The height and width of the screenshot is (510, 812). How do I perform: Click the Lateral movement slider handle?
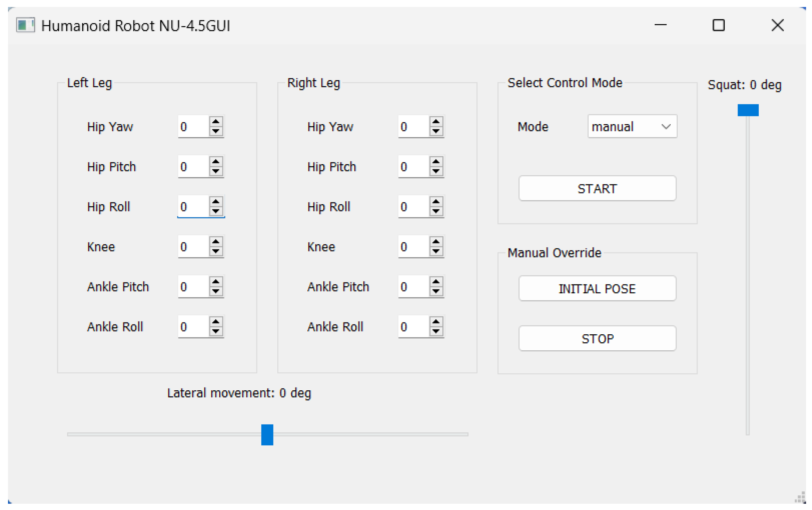pyautogui.click(x=267, y=435)
